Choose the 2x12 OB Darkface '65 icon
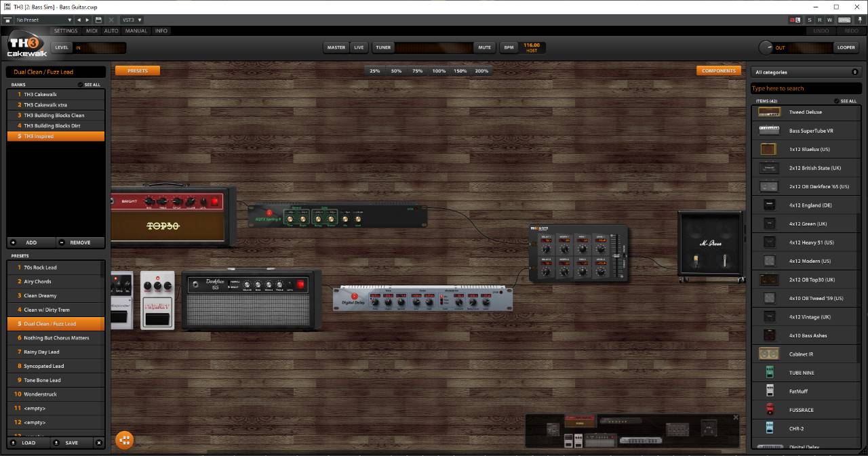The height and width of the screenshot is (456, 868). [769, 186]
